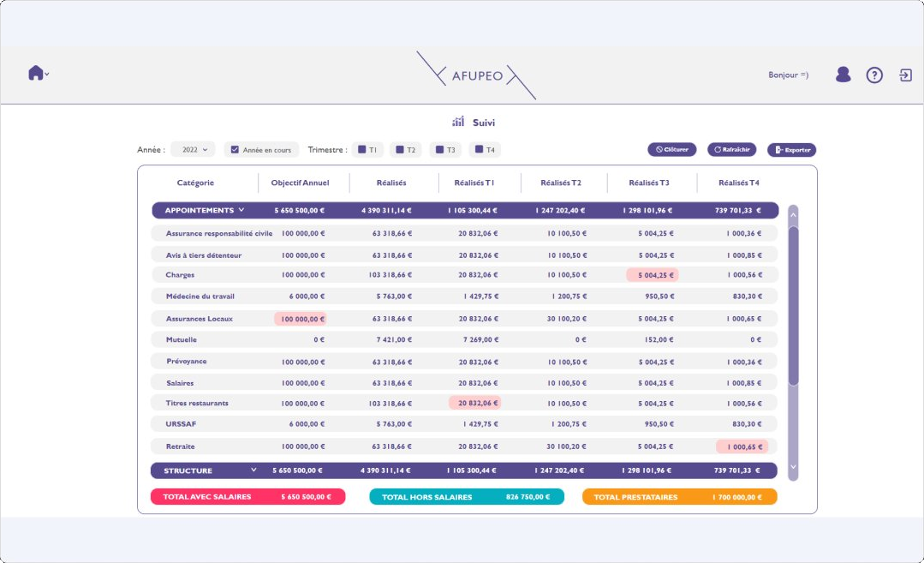Expand the STRUCTURE section chevron
Screen dimensions: 924x563
click(253, 470)
